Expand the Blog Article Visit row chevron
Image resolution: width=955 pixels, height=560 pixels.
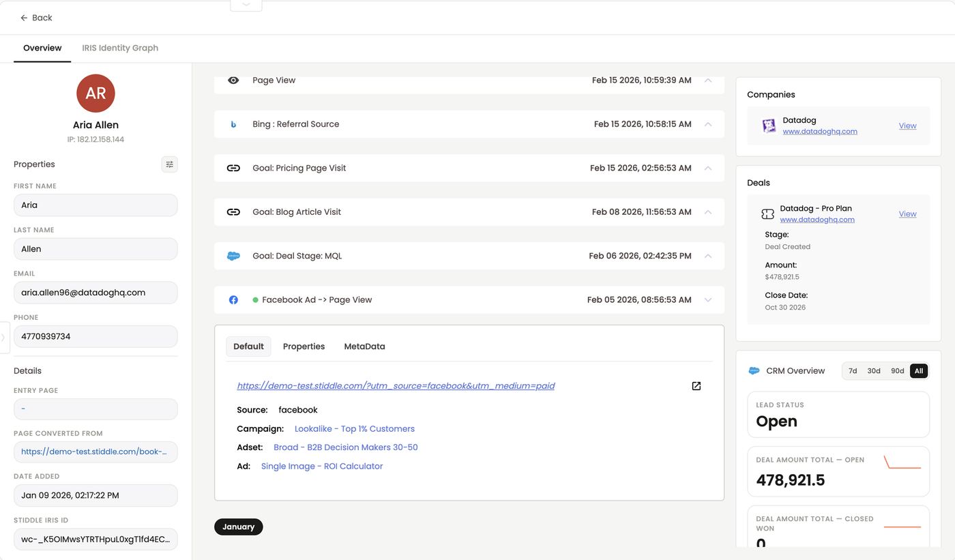coord(708,212)
